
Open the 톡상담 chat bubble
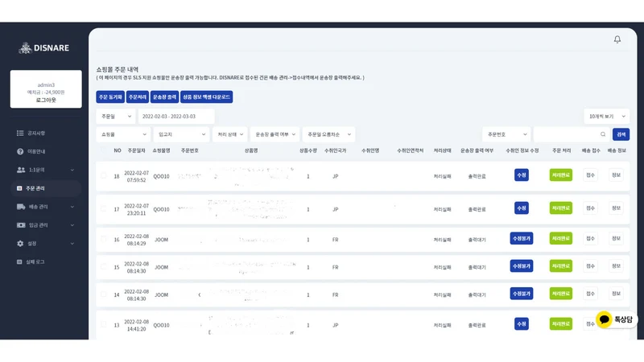pos(616,319)
